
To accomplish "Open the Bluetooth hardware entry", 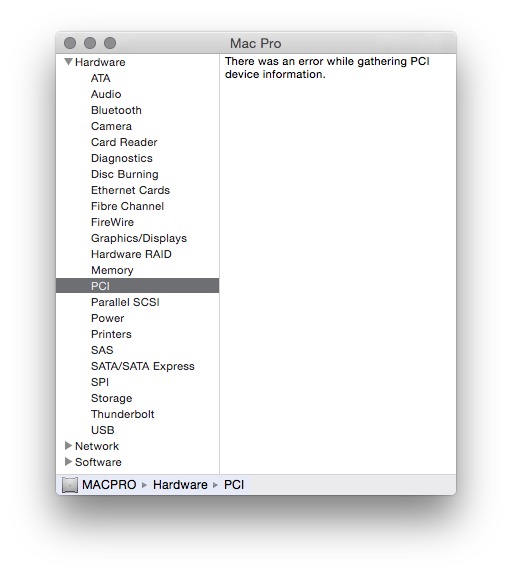I will coord(116,110).
